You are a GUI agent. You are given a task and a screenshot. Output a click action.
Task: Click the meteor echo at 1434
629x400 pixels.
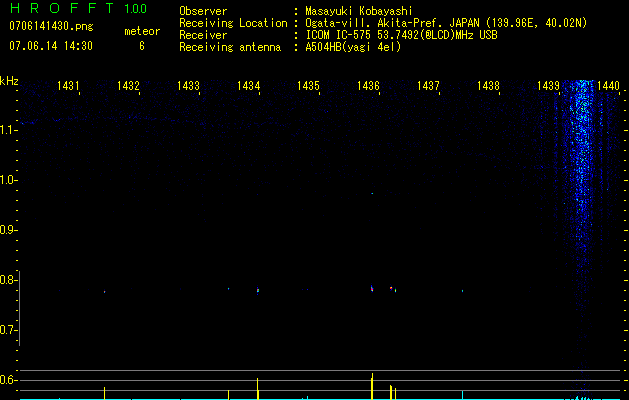[258, 290]
